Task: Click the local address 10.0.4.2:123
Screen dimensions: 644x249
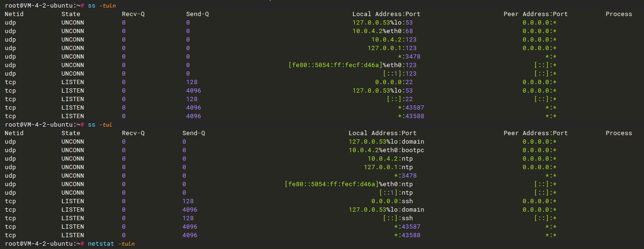Action: click(x=394, y=40)
